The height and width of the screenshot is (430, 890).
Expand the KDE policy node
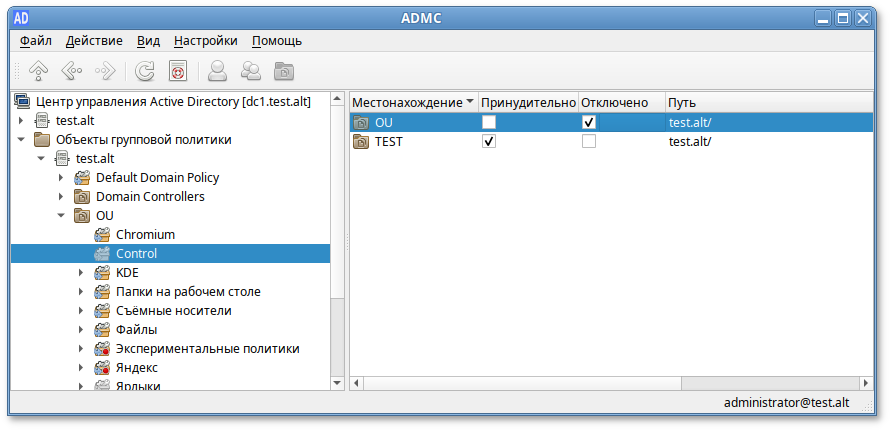pyautogui.click(x=81, y=273)
